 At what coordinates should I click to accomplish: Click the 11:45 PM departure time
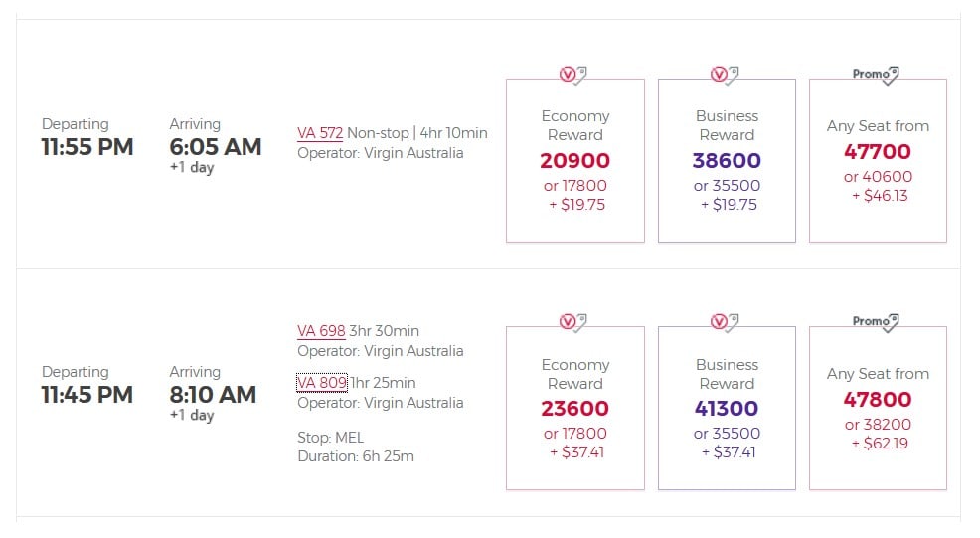point(86,395)
